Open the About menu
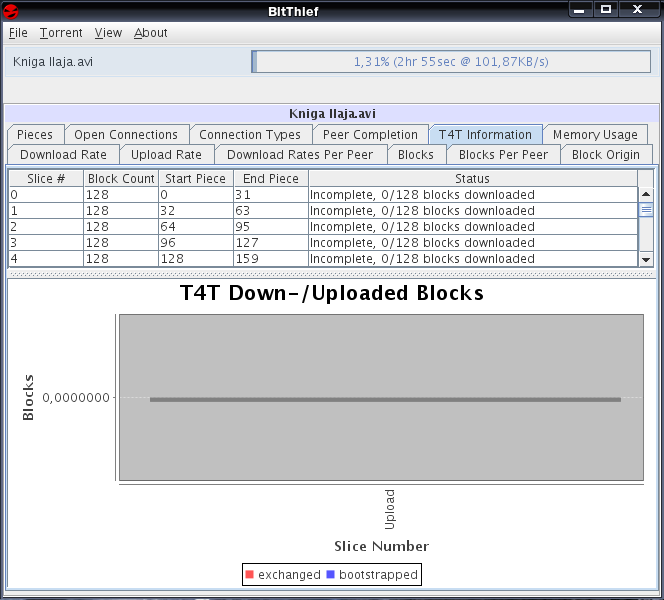The width and height of the screenshot is (664, 600). click(151, 33)
